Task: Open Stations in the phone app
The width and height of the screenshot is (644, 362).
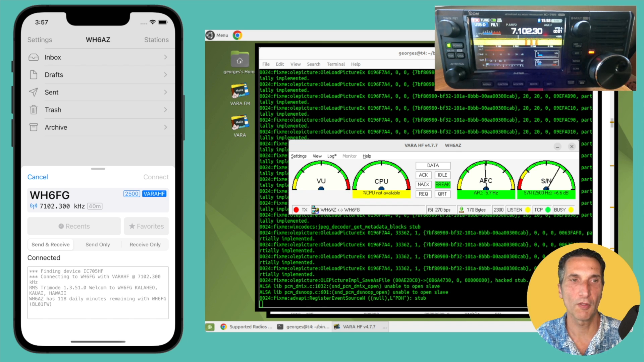Action: (156, 40)
